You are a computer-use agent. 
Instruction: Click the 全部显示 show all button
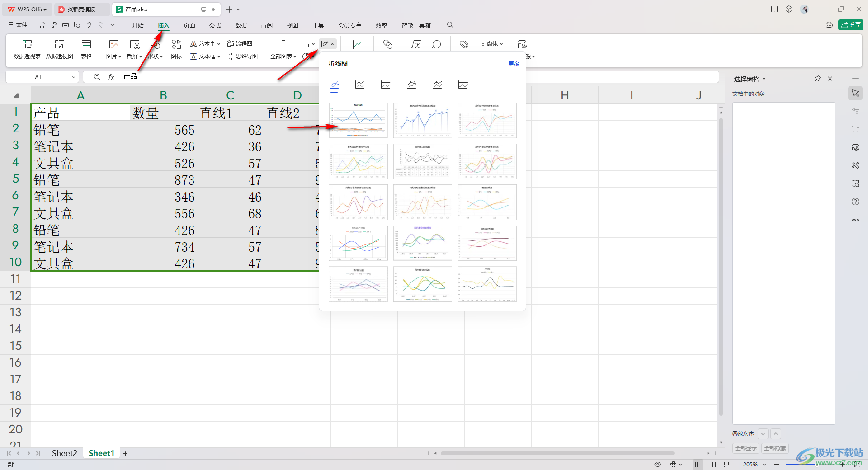coord(746,448)
